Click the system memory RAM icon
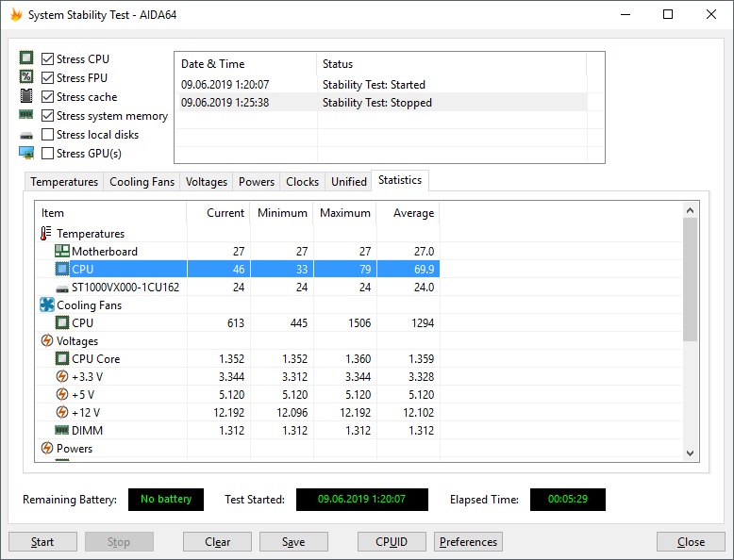734x560 pixels. [x=26, y=114]
